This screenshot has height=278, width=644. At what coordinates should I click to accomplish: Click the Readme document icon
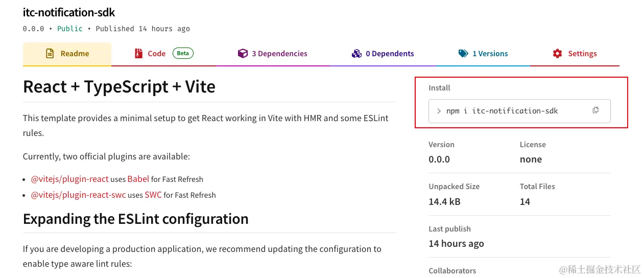50,54
